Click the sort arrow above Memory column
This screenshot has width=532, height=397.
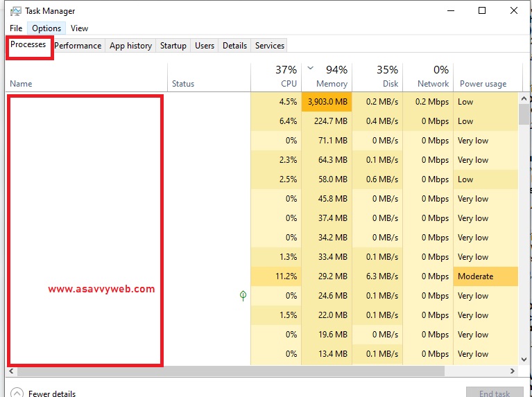(x=310, y=69)
